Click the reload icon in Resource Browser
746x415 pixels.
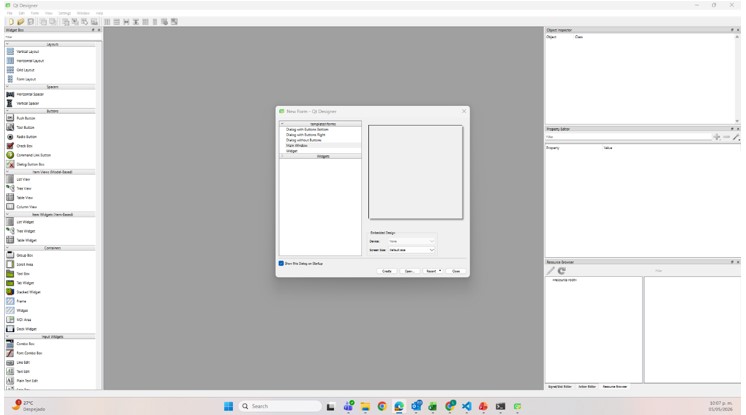(x=562, y=271)
